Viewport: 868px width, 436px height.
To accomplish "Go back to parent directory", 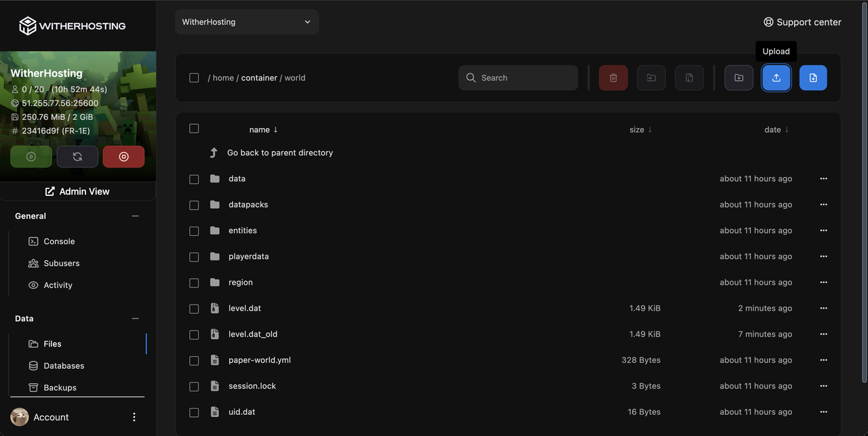I will [280, 153].
